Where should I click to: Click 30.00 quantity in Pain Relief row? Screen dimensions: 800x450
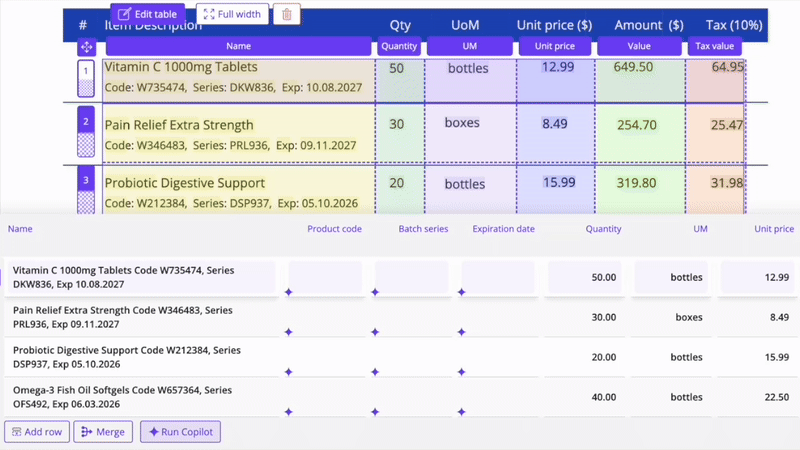[x=604, y=317]
